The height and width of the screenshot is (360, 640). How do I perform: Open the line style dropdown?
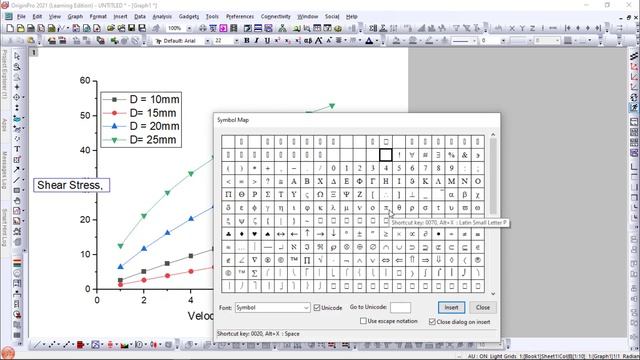474,41
